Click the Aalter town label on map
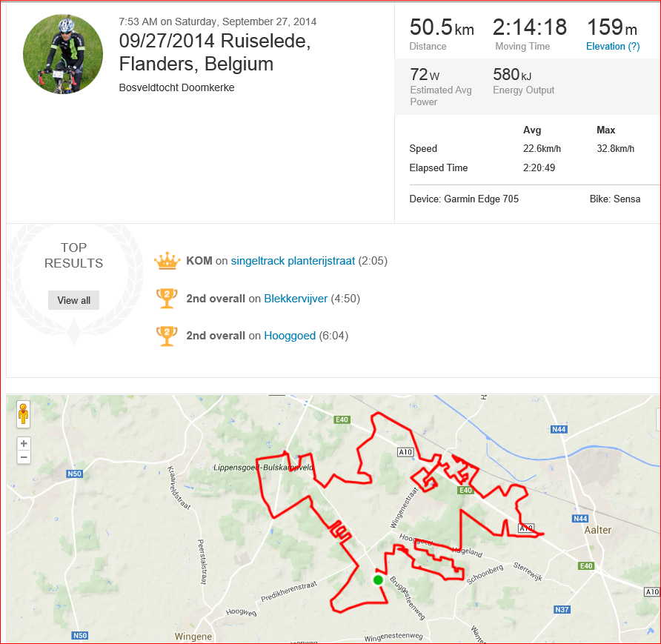661x644 pixels. click(x=598, y=530)
